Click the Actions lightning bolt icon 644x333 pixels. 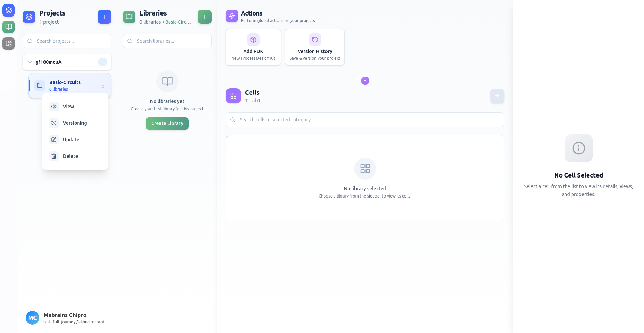(x=232, y=16)
